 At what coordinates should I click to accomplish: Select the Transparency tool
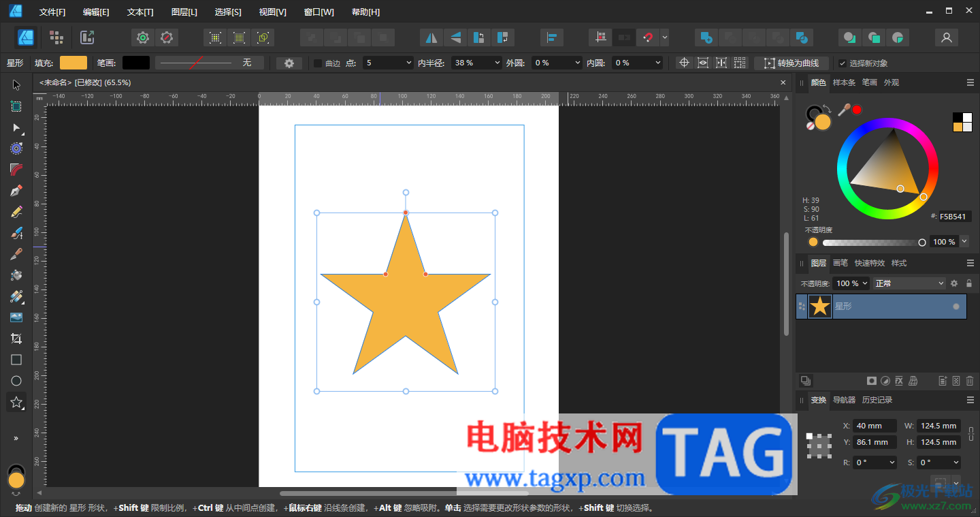16,296
